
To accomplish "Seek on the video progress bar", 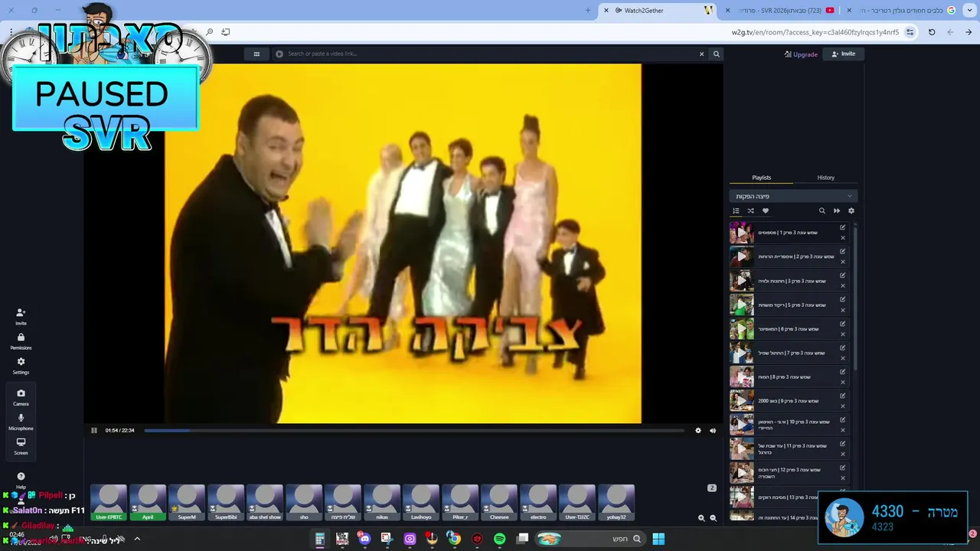I will pyautogui.click(x=413, y=430).
